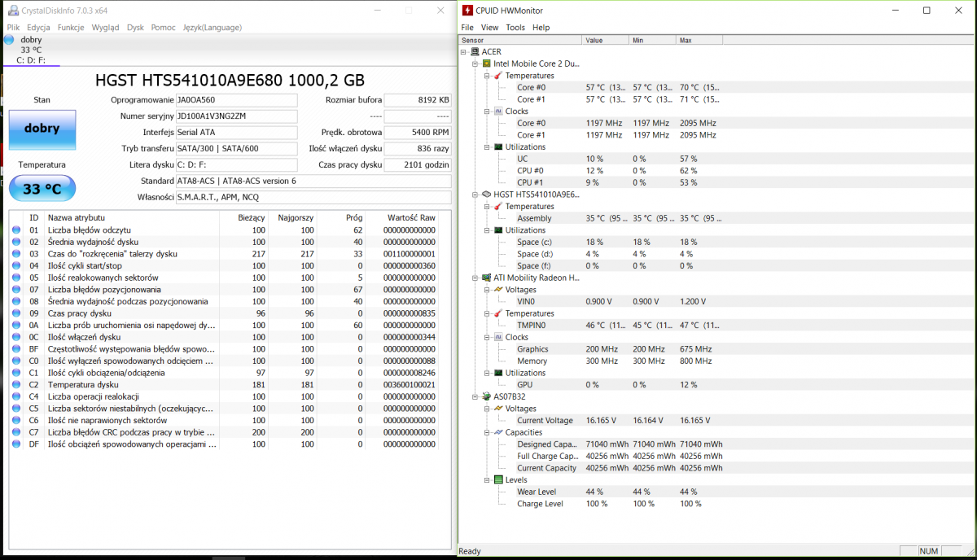Collapse the HGST HTS541010A9E6 node in HWMonitor
977x560 pixels.
tap(475, 195)
